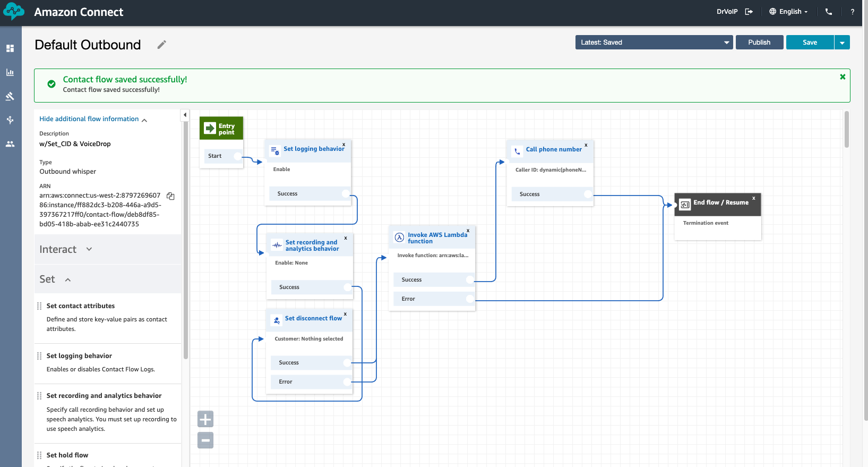This screenshot has width=868, height=467.
Task: Open the Save button dropdown arrow
Action: pyautogui.click(x=842, y=43)
